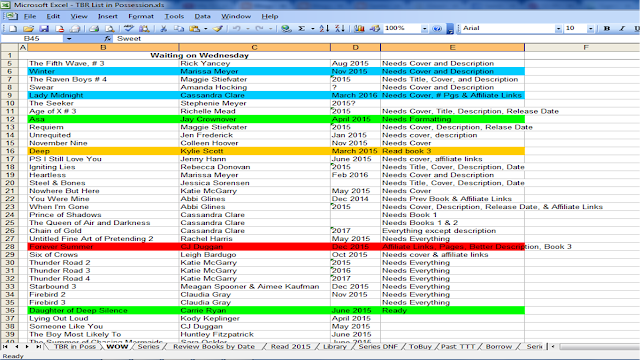Select the red Forever Summer cell
This screenshot has width=640, height=360.
pyautogui.click(x=103, y=247)
